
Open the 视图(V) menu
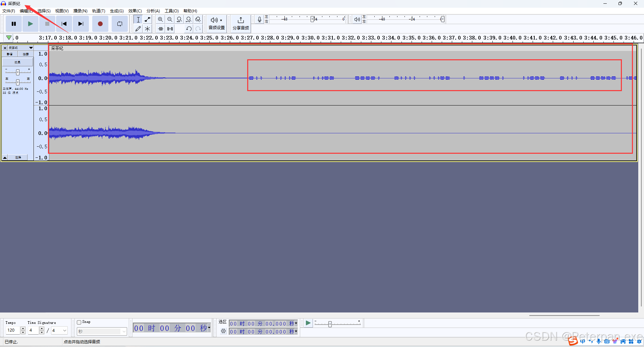[x=62, y=11]
